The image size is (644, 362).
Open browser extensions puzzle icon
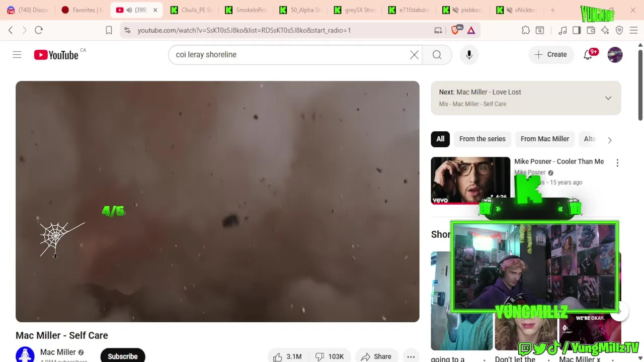point(526,30)
